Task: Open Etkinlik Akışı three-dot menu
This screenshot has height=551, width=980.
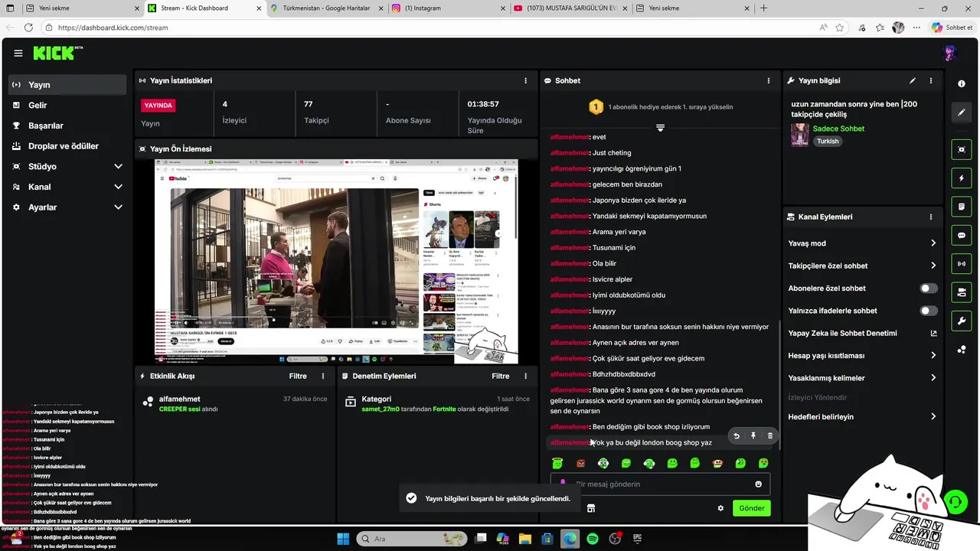Action: pos(323,376)
